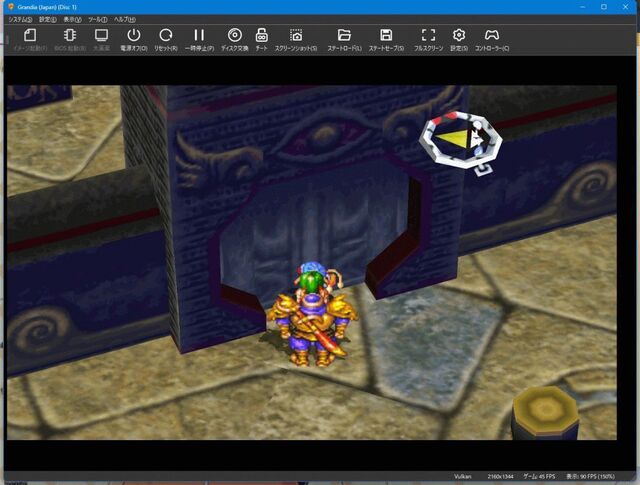Click the Vulkan renderer status text
This screenshot has width=640, height=485.
[x=462, y=476]
